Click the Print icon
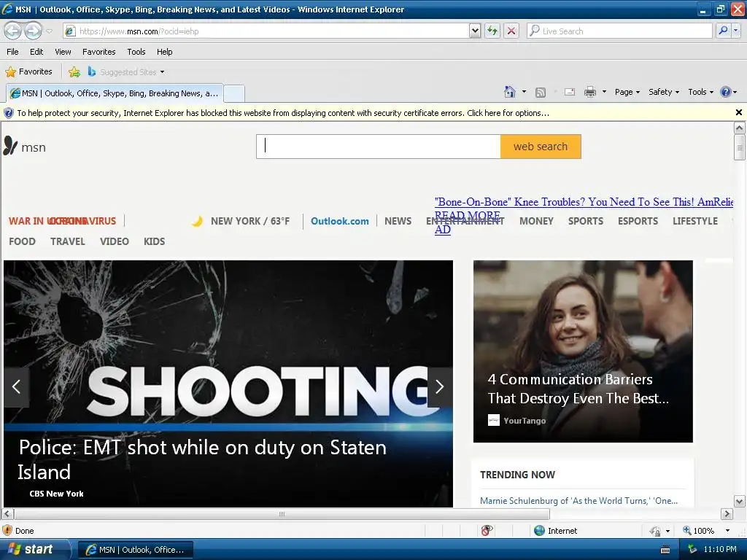This screenshot has height=560, width=747. [x=589, y=92]
